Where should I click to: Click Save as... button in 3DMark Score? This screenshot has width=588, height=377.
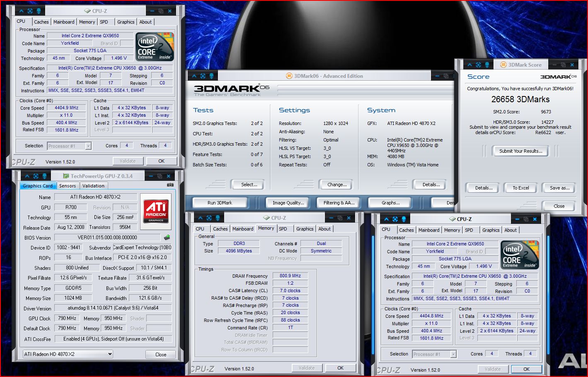pyautogui.click(x=559, y=188)
